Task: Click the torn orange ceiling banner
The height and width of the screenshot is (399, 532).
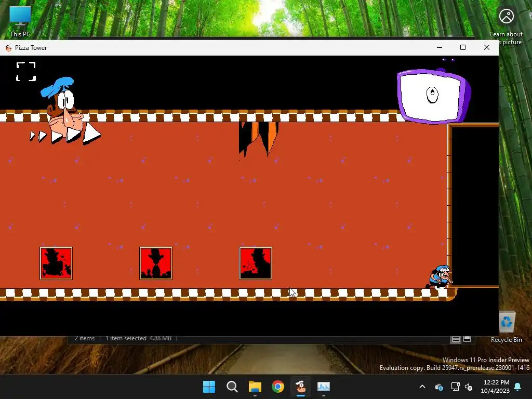Action: coord(259,139)
